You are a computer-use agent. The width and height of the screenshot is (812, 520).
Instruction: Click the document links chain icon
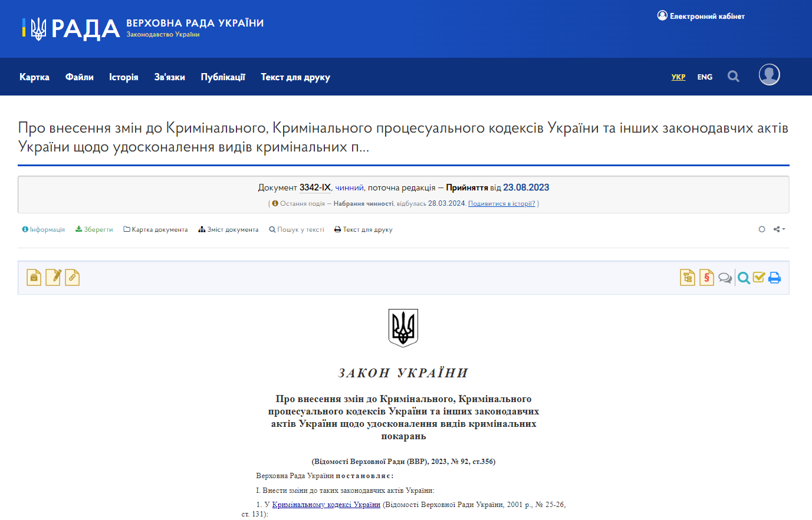coord(72,277)
